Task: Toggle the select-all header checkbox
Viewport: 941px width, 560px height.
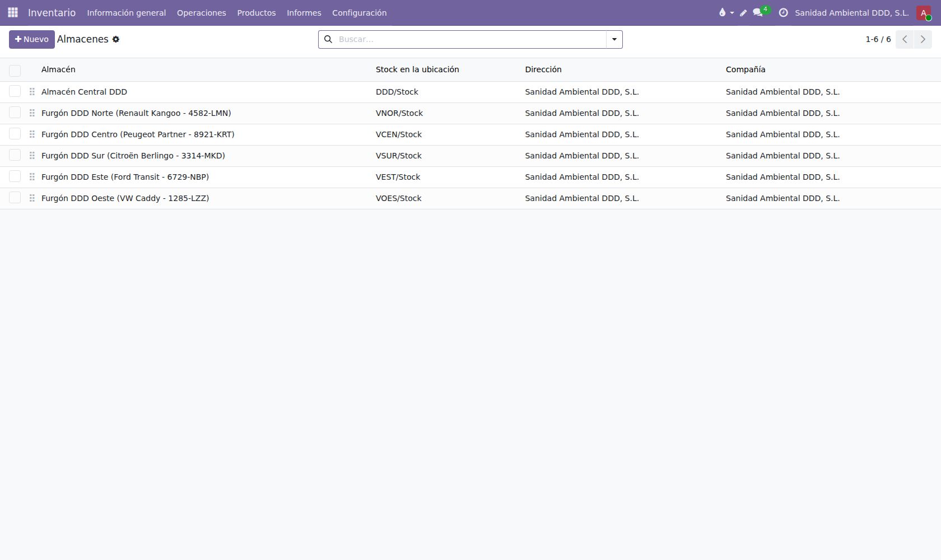Action: click(x=15, y=70)
